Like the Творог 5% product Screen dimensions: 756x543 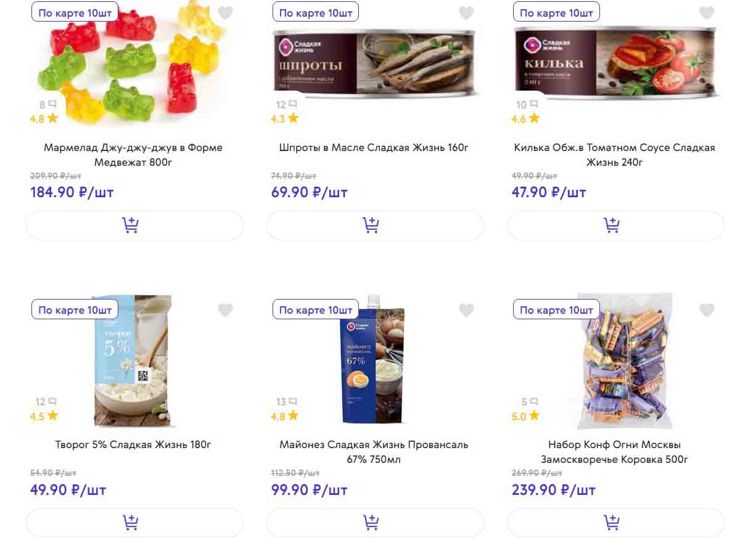pyautogui.click(x=226, y=310)
